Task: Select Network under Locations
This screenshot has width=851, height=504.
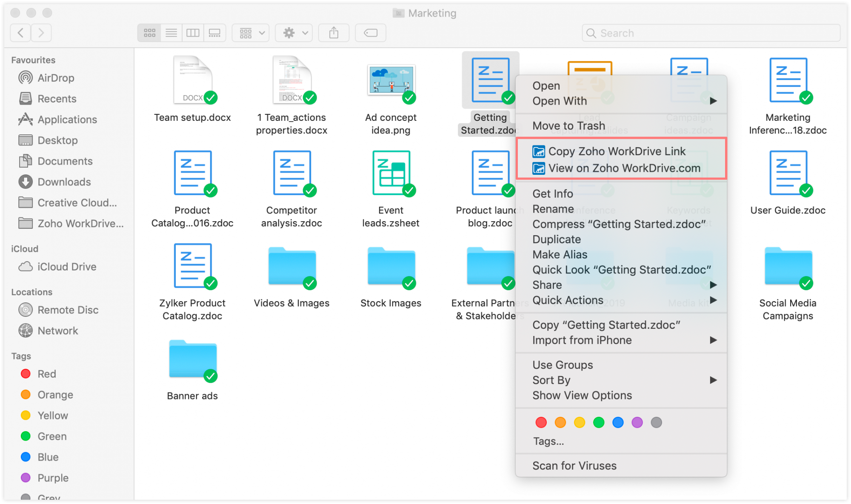Action: 57,330
